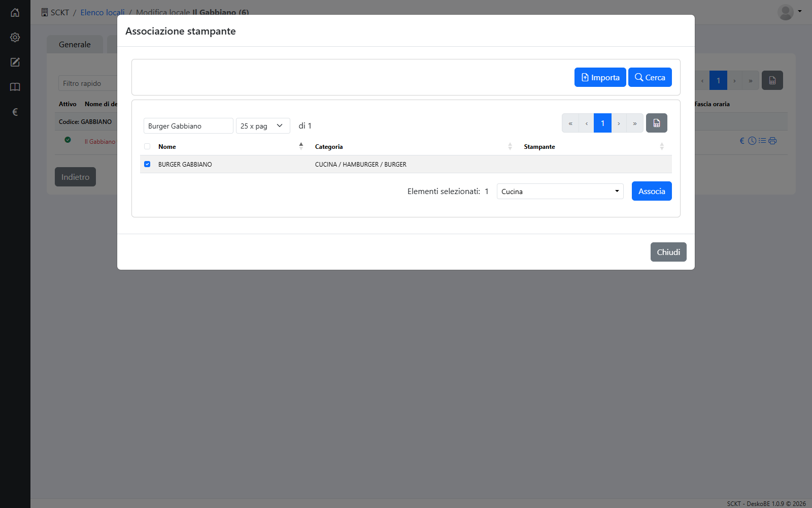This screenshot has width=812, height=508.
Task: Open the edit pencil sidebar icon
Action: [15, 62]
